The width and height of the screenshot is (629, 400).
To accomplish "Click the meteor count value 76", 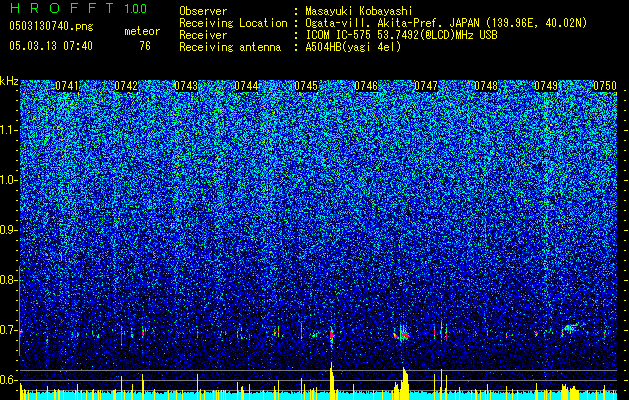I will point(145,46).
